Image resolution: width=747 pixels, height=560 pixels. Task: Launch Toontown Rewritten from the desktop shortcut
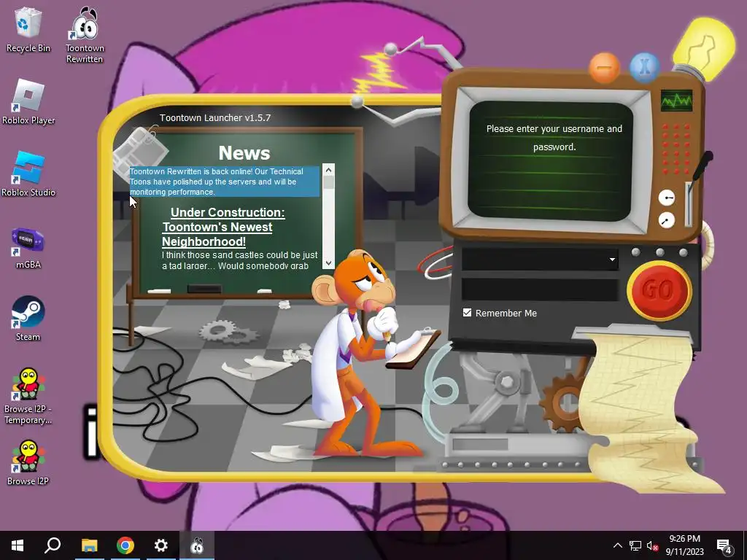pos(85,34)
